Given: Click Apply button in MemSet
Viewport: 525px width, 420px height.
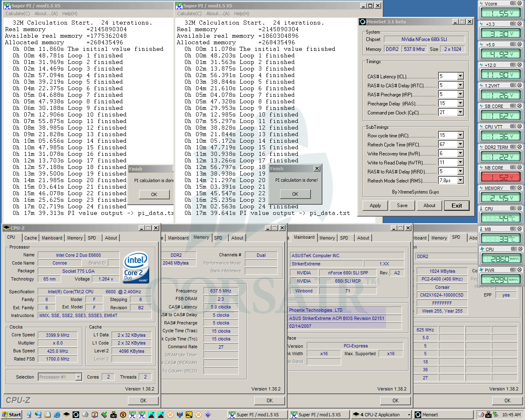Looking at the screenshot, I should point(375,205).
